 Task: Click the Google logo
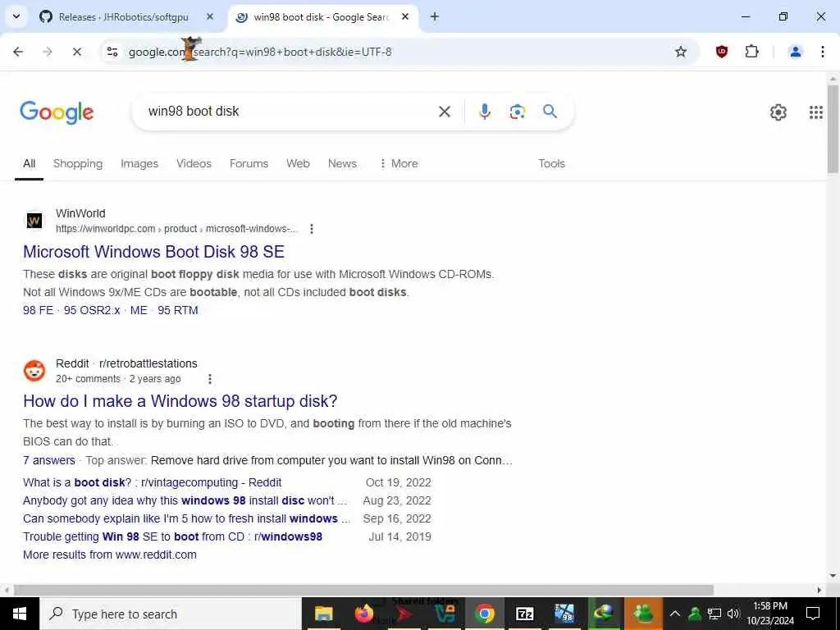(57, 112)
